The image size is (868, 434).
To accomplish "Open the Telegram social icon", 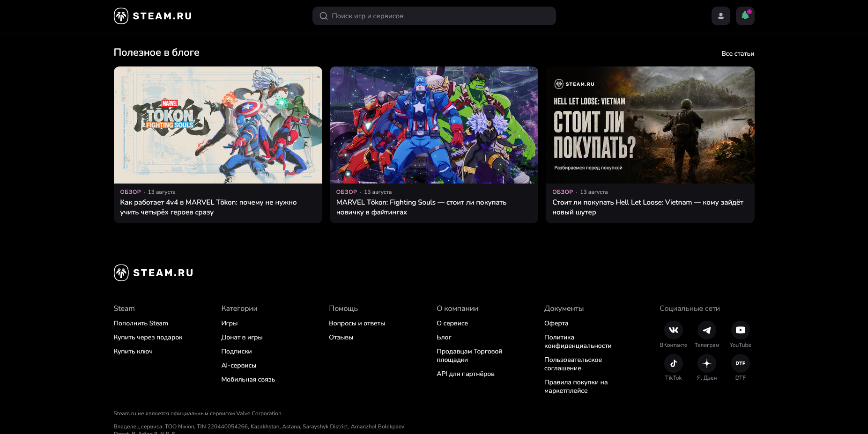I will click(x=706, y=330).
